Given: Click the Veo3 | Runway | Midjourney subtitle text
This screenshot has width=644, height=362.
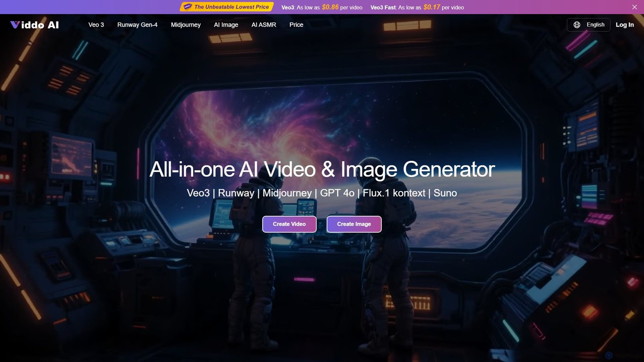Looking at the screenshot, I should pyautogui.click(x=322, y=193).
